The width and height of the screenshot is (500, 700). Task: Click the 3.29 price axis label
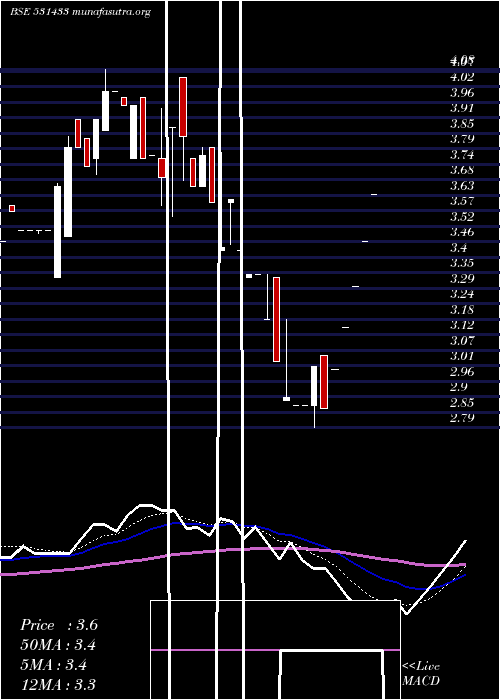(x=462, y=278)
